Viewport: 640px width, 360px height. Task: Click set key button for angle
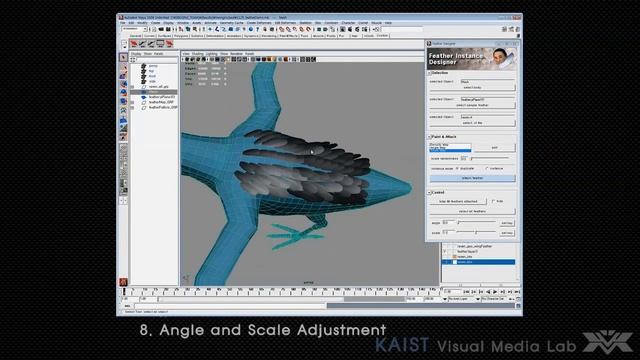click(507, 223)
